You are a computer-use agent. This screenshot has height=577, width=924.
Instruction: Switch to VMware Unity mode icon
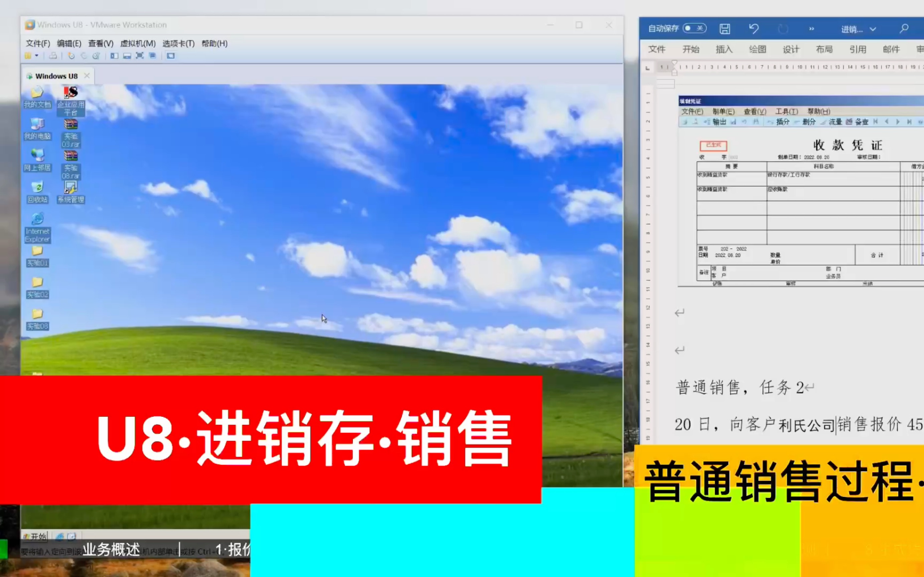[152, 56]
